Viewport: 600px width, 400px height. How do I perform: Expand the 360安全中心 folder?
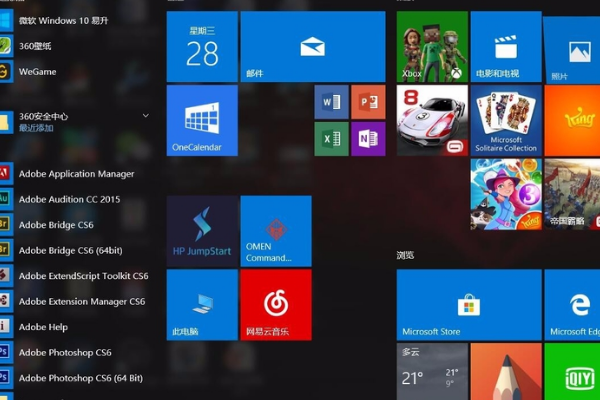click(x=80, y=121)
